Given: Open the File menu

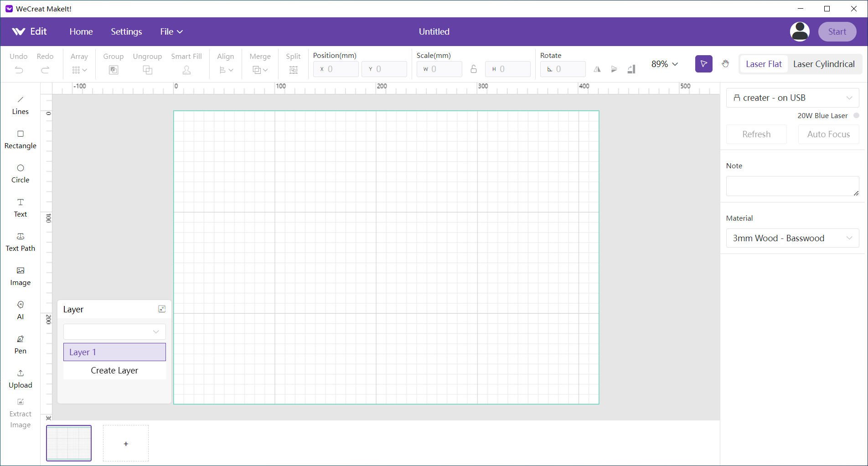Looking at the screenshot, I should pos(171,31).
